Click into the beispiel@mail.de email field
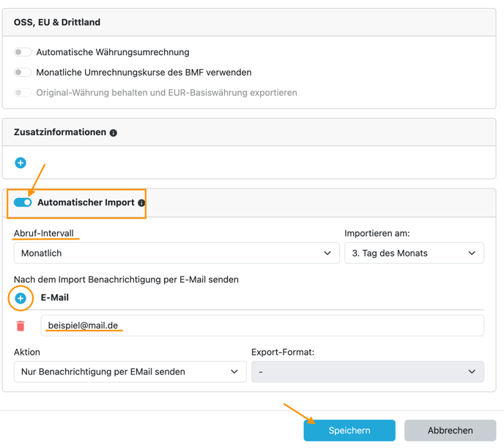Image resolution: width=504 pixels, height=448 pixels. (262, 326)
